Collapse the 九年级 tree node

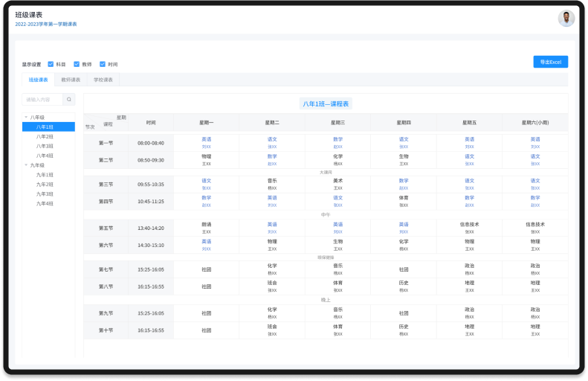tap(26, 165)
